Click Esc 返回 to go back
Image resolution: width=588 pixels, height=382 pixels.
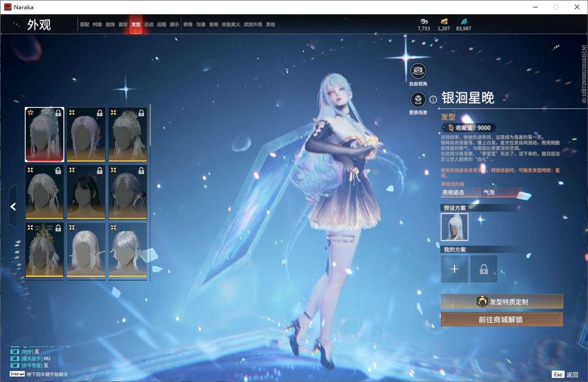tap(565, 374)
